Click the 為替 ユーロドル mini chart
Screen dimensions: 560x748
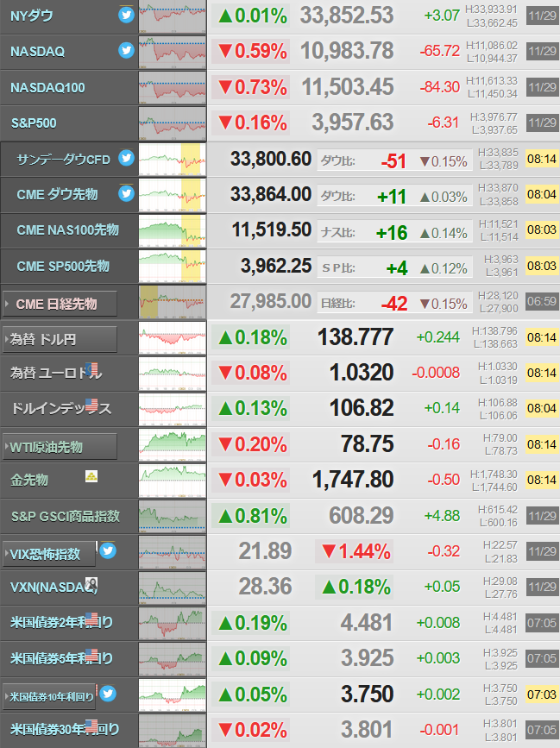pyautogui.click(x=173, y=374)
